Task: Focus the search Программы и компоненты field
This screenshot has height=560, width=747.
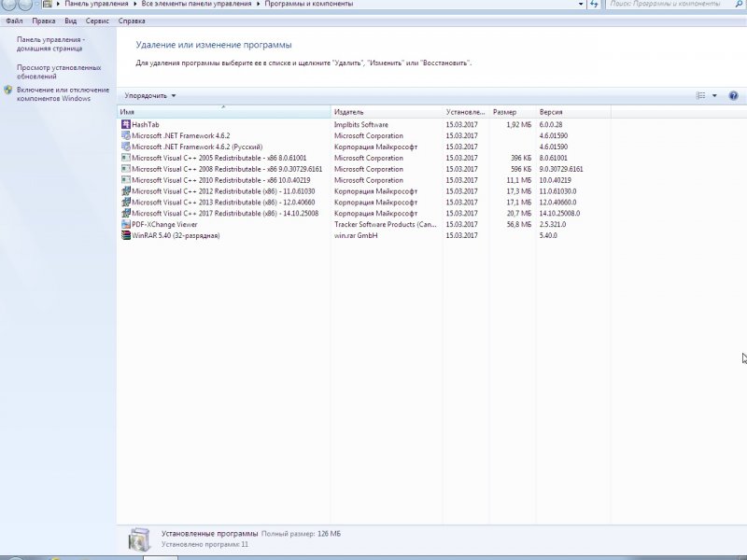Action: click(x=669, y=4)
